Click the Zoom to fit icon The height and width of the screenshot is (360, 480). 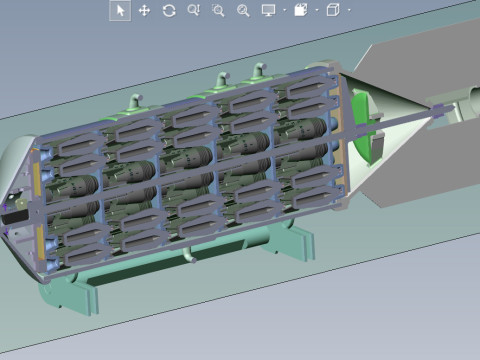click(x=243, y=11)
